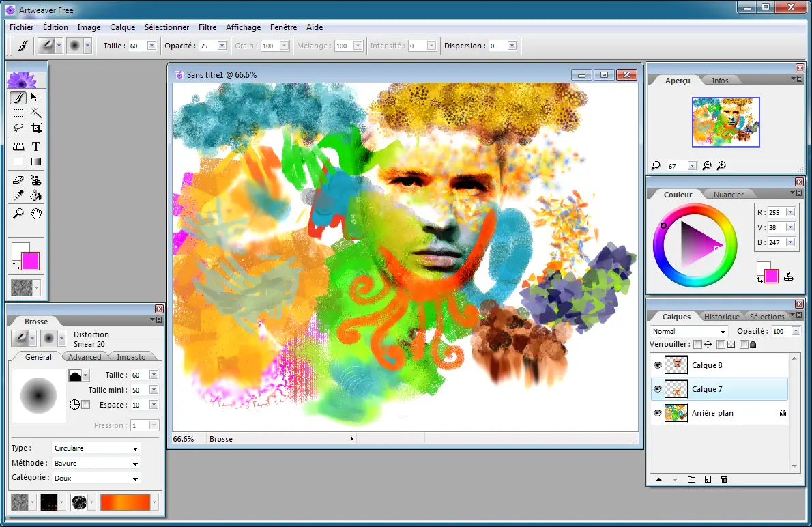Select the Text tool

(x=35, y=147)
